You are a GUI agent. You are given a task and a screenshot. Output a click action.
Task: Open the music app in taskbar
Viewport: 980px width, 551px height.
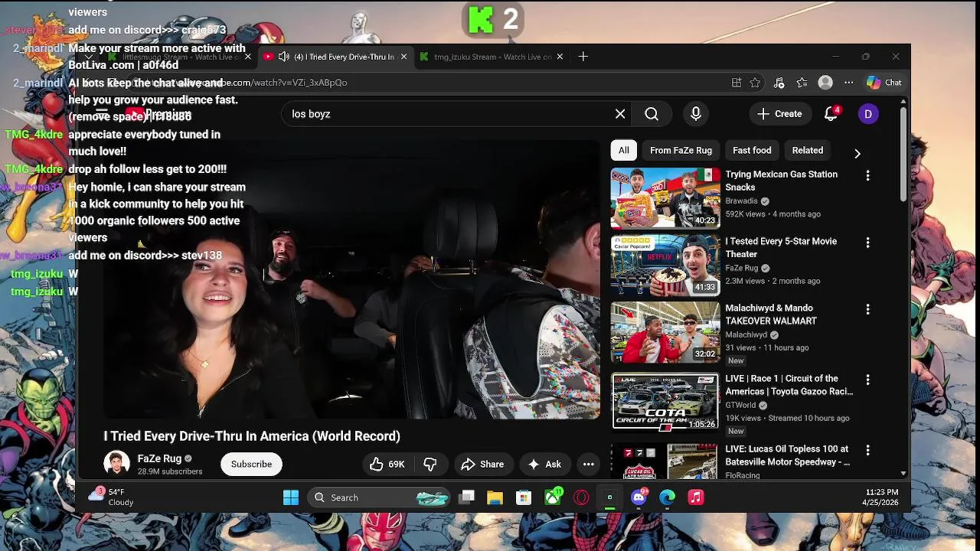coord(695,497)
